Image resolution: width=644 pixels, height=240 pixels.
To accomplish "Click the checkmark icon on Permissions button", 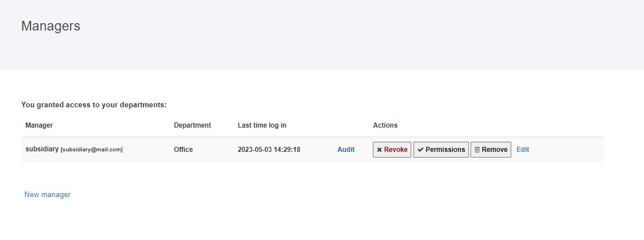I will click(420, 150).
